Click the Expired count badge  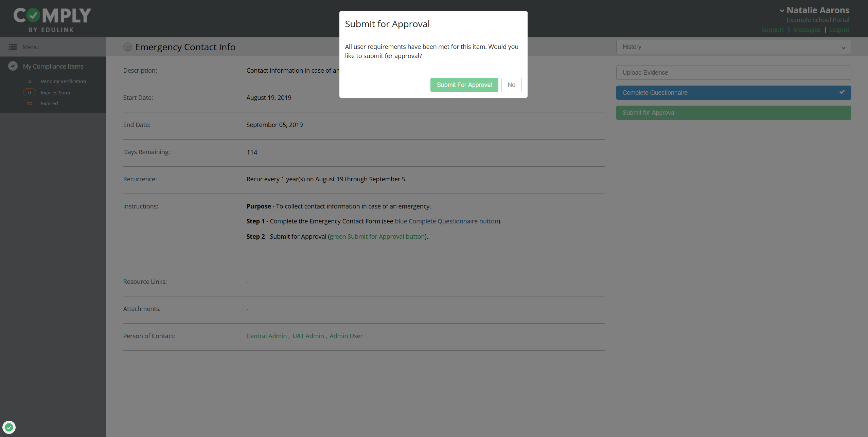point(30,104)
